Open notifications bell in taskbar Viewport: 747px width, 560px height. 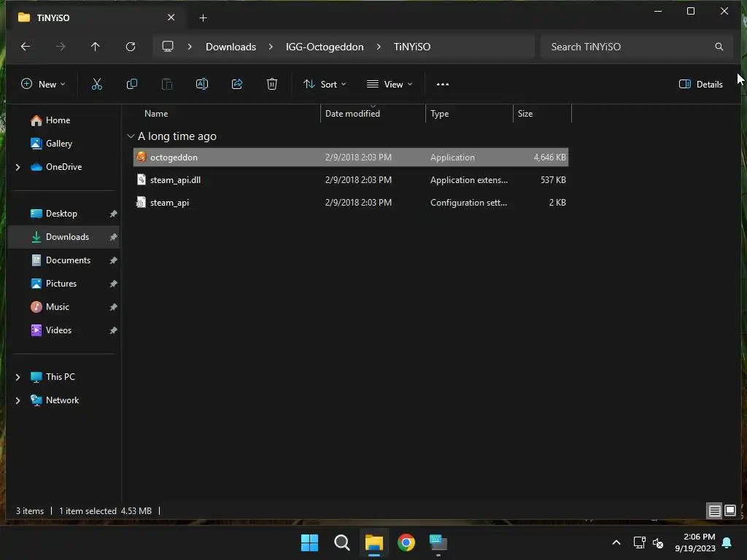[x=727, y=542]
